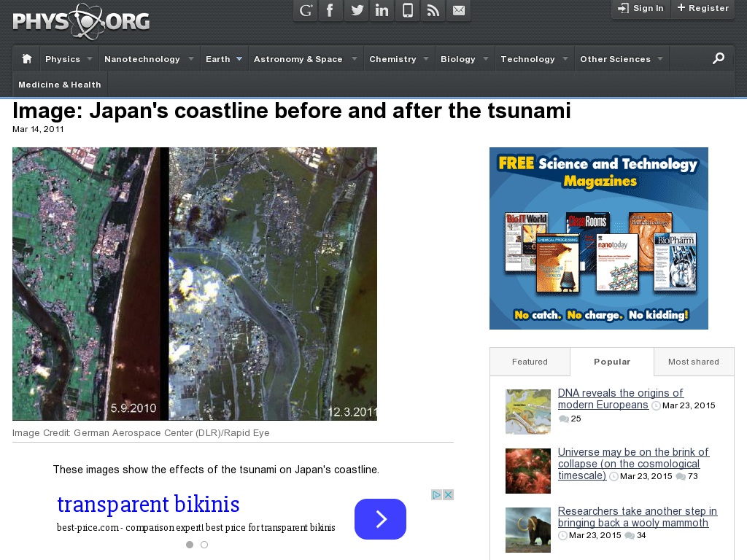747x560 pixels.
Task: Open the Facebook share icon
Action: 330,10
